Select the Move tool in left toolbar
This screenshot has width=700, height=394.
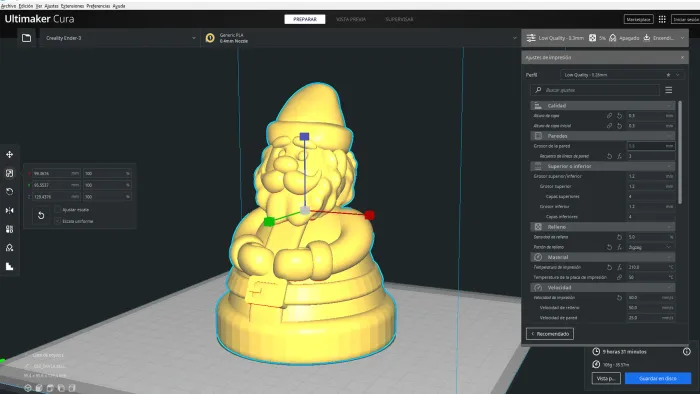point(9,154)
